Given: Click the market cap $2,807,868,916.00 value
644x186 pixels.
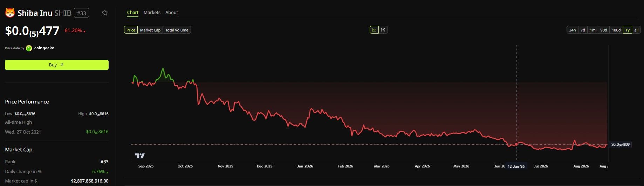Looking at the screenshot, I should (x=90, y=181).
